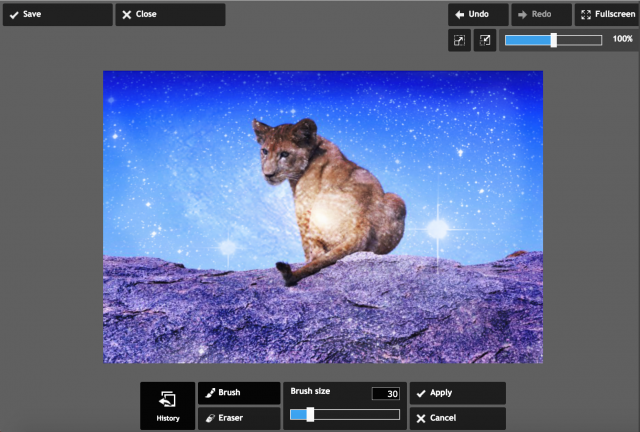Click the lion cub's head in the image
640x432 pixels.
(282, 142)
